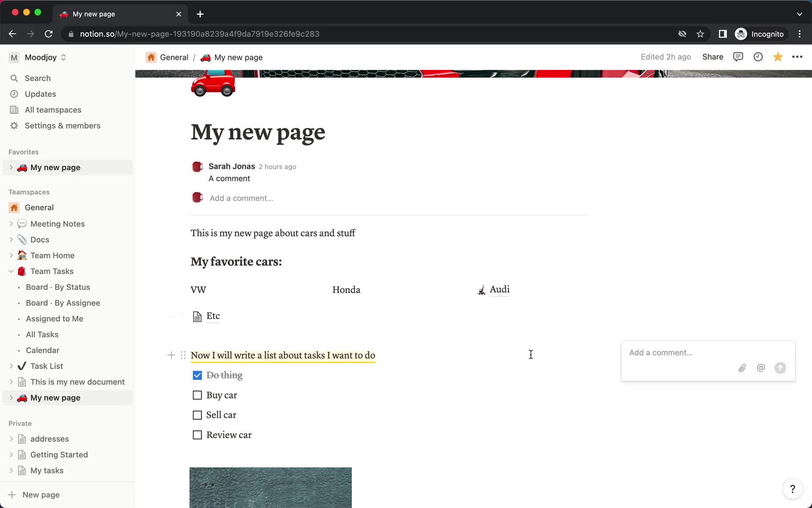This screenshot has width=812, height=508.
Task: Click the attachment icon in comment box
Action: 742,367
